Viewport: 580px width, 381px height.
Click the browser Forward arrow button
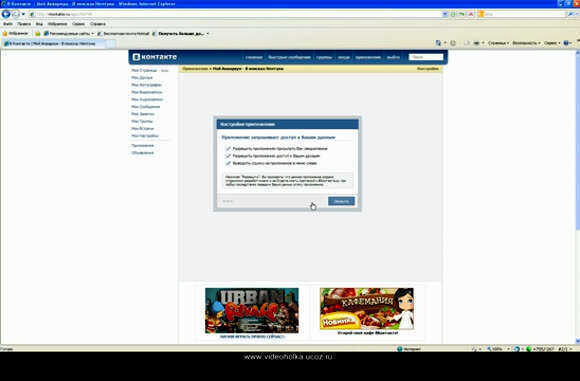(16, 14)
